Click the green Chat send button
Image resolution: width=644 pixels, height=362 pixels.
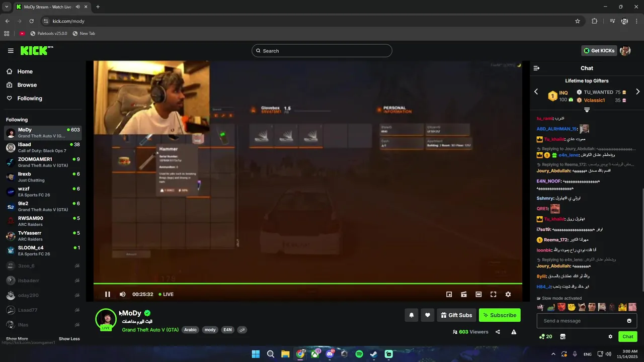coord(628,336)
